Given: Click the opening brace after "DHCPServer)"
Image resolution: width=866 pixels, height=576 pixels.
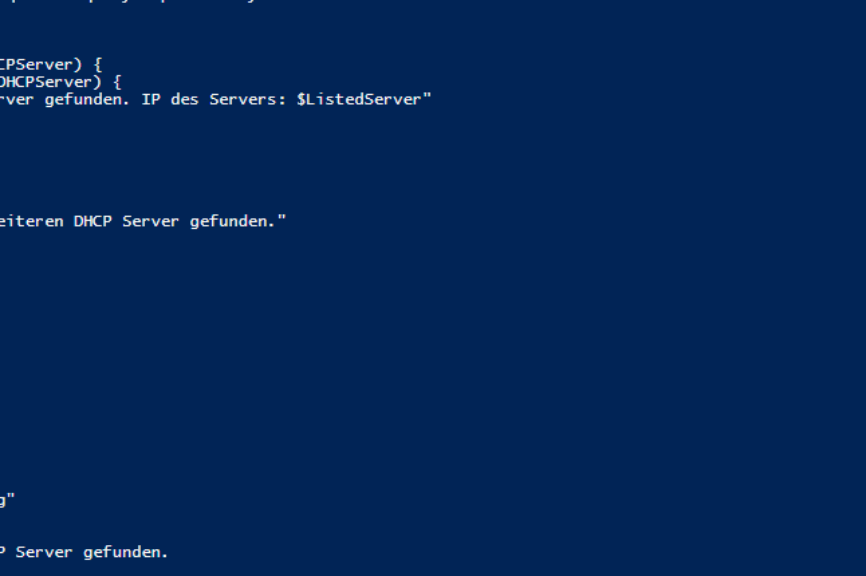Looking at the screenshot, I should point(117,83).
